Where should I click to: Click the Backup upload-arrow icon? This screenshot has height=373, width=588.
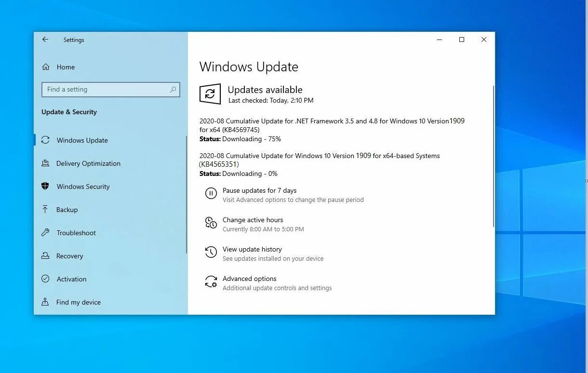coord(45,209)
